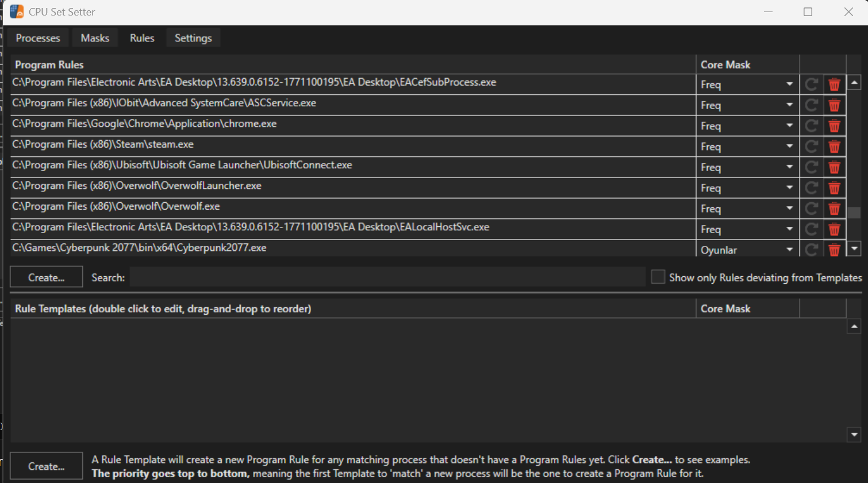Click the reset arrow for OverwolfLauncher.exe
Image resolution: width=868 pixels, height=483 pixels.
(x=812, y=188)
